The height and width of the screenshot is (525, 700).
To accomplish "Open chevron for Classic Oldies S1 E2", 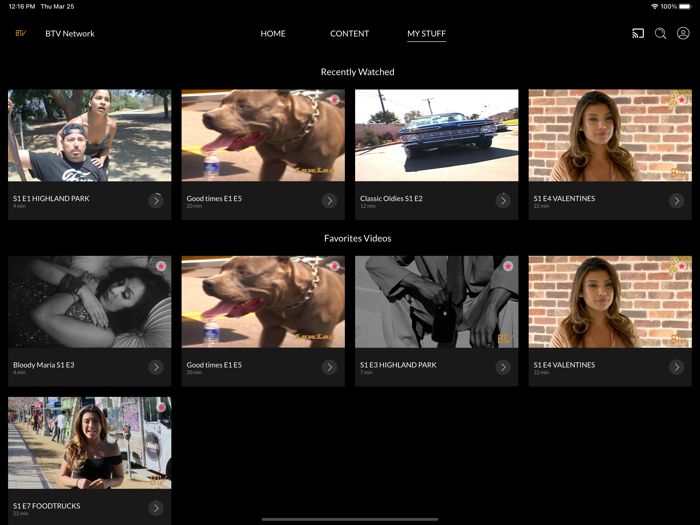I will click(503, 200).
